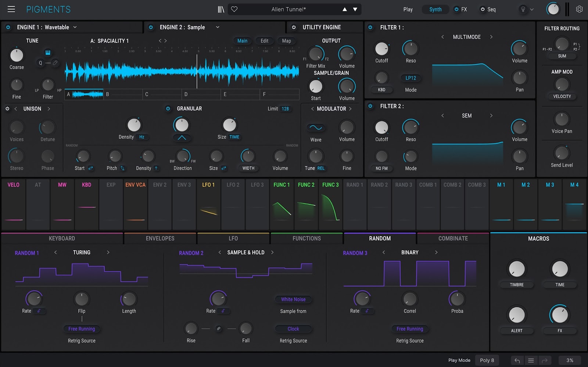The image size is (588, 367).
Task: Toggle the Seq section power button
Action: (483, 10)
